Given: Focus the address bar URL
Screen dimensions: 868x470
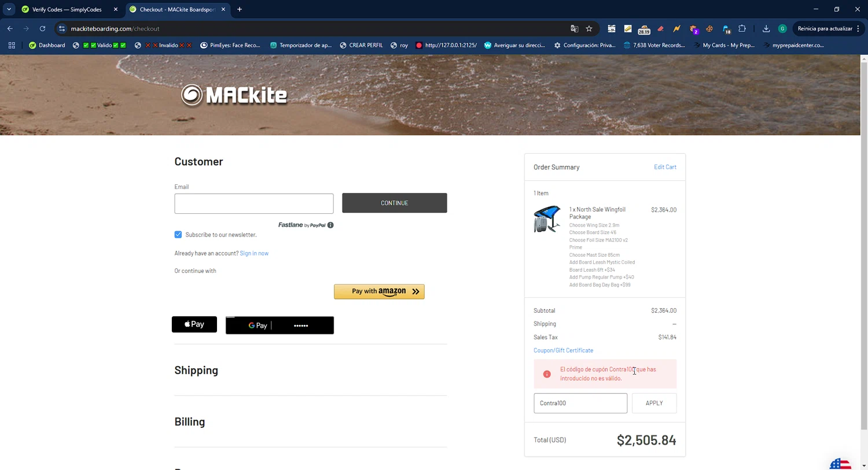Looking at the screenshot, I should click(x=115, y=28).
